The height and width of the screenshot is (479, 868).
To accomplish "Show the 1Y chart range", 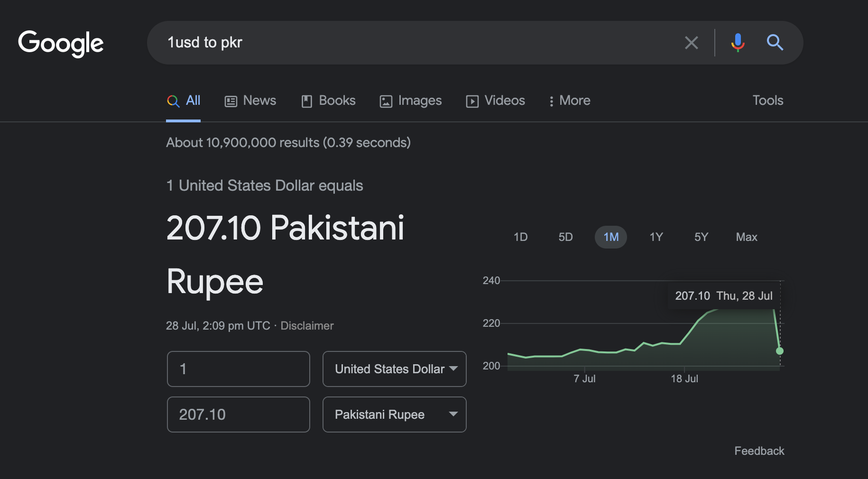I will 656,237.
